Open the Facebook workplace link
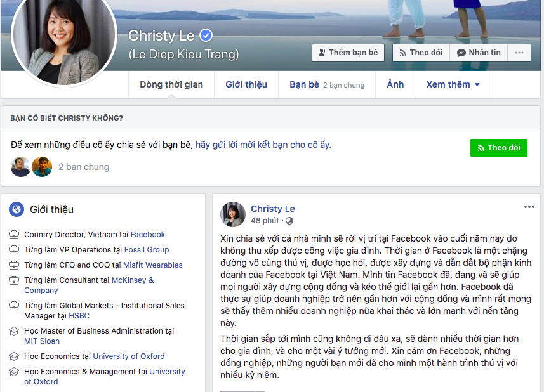Viewport: 544px width, 392px height. [148, 235]
